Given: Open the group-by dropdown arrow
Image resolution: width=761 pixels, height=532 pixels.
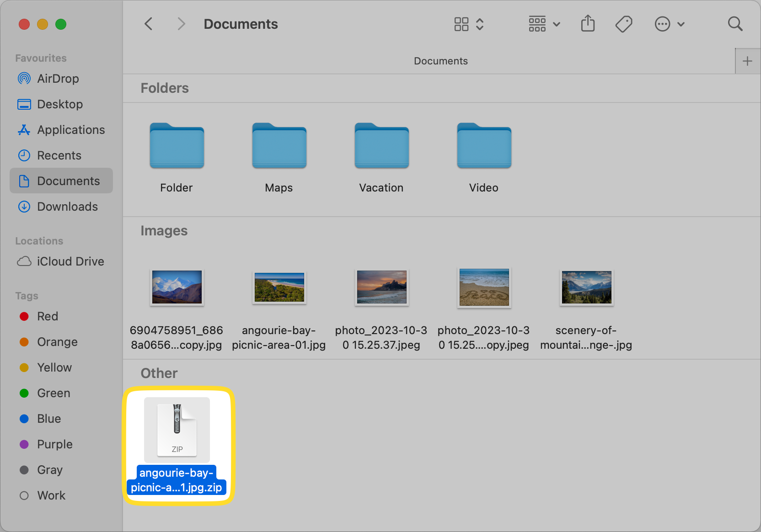Looking at the screenshot, I should (x=556, y=24).
